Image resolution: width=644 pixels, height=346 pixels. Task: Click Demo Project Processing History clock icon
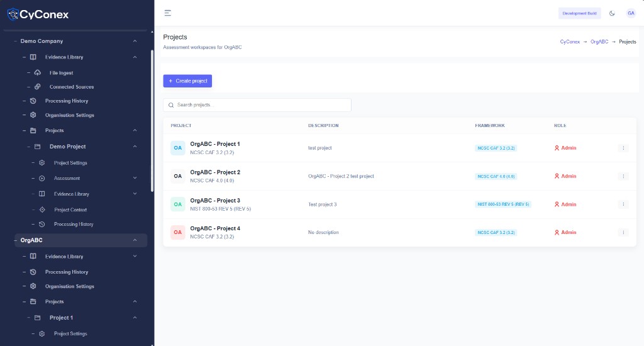pyautogui.click(x=42, y=225)
